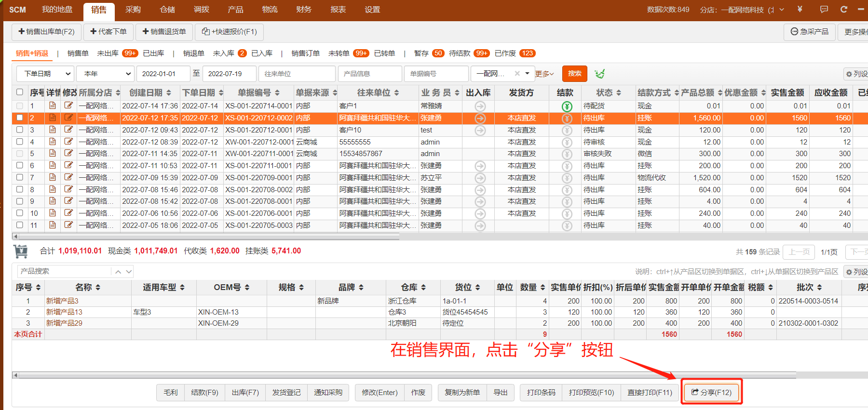Open the 分店 branch selector in header
This screenshot has width=868, height=410.
point(742,10)
